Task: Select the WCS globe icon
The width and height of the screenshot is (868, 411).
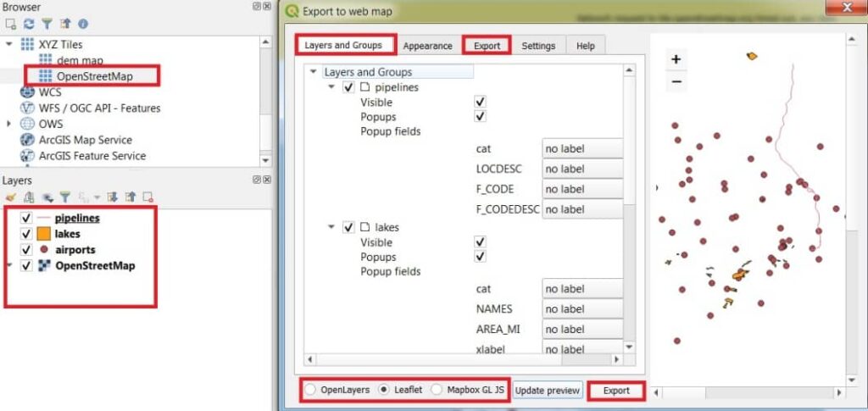Action: [x=27, y=92]
